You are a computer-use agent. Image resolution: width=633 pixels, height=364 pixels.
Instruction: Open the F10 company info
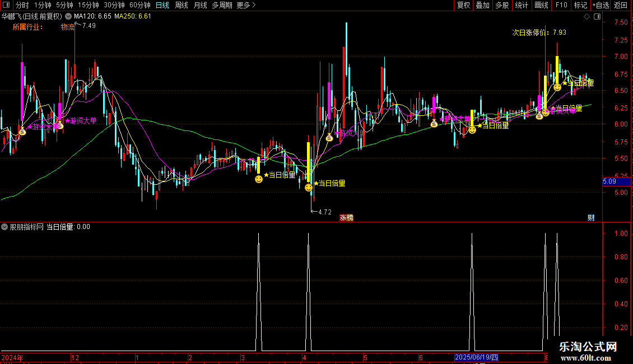pos(561,5)
